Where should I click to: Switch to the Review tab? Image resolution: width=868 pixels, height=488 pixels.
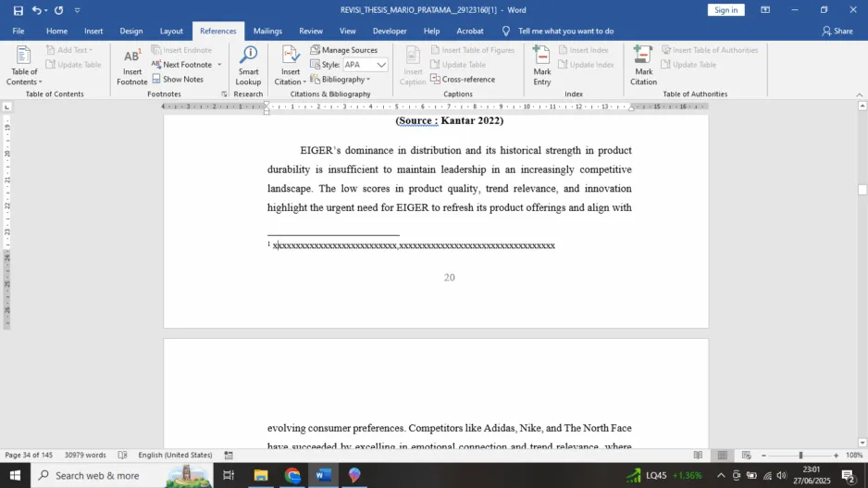tap(311, 31)
